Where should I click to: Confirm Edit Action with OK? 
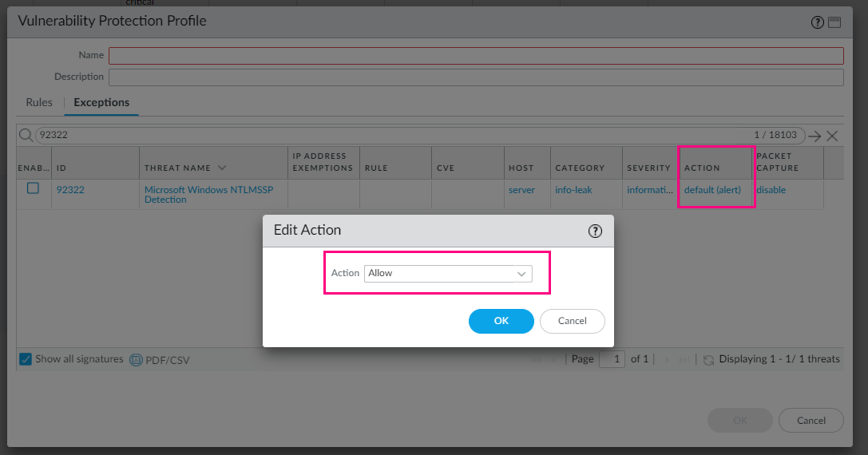(x=501, y=321)
